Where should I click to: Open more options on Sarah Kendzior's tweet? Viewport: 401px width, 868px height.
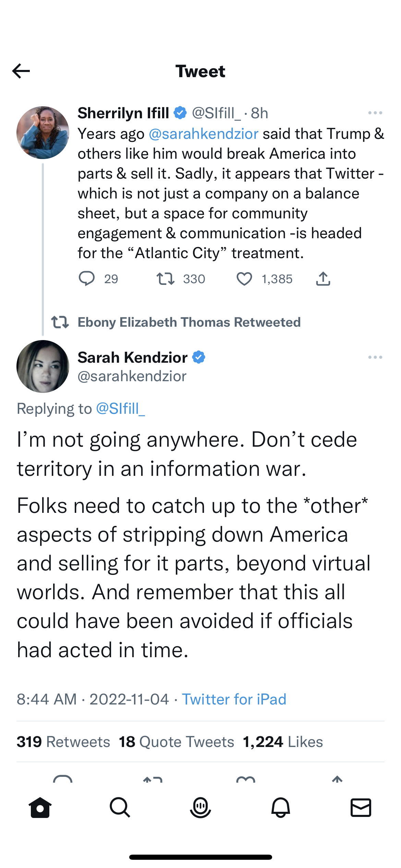click(375, 357)
